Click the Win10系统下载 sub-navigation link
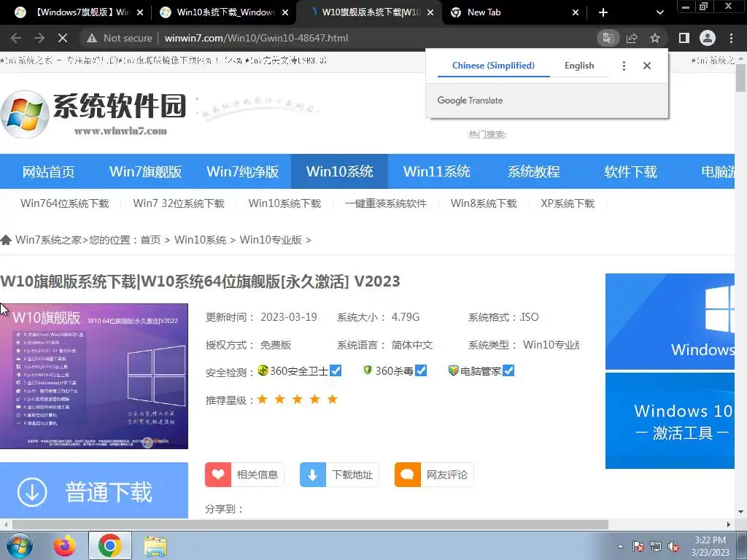Image resolution: width=747 pixels, height=560 pixels. click(285, 203)
